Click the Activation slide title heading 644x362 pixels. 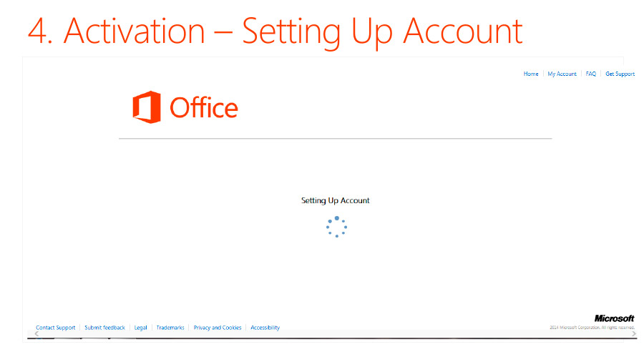[275, 31]
